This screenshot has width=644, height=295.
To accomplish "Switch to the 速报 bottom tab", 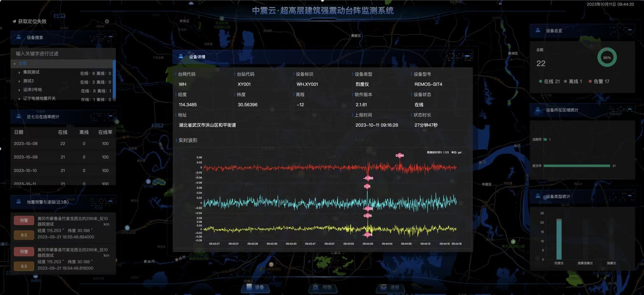I will pos(391,288).
